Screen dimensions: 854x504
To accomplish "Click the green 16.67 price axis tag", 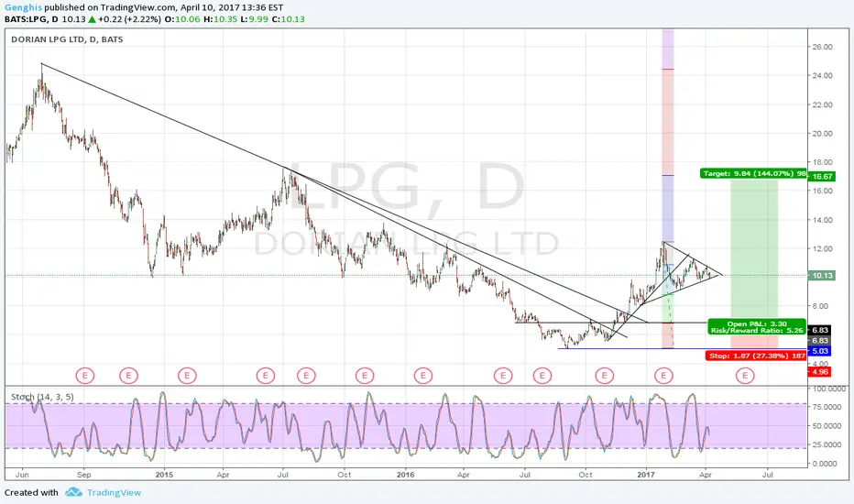I will (x=822, y=177).
